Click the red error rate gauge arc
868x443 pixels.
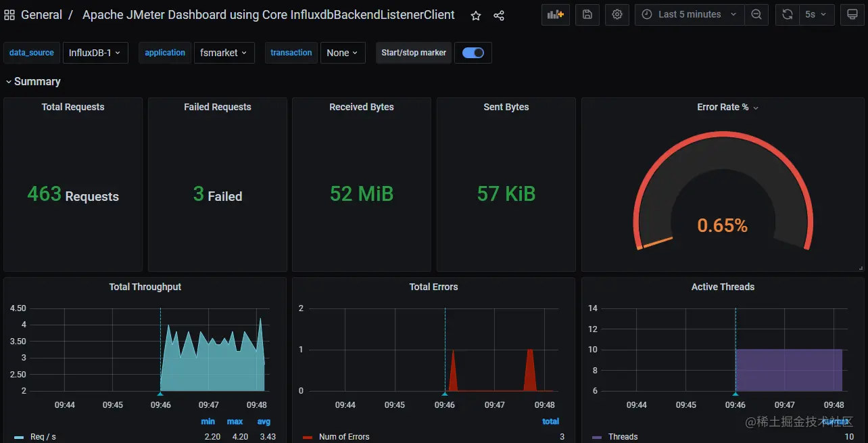[x=723, y=135]
